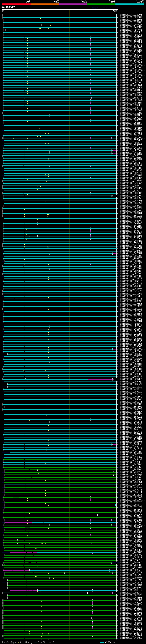Click hit label UniRef100_Q21215

coord(131,386)
